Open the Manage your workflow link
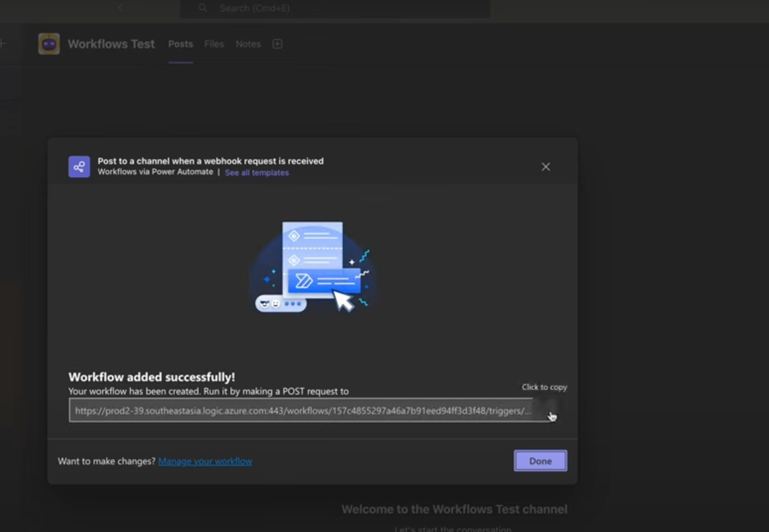The image size is (769, 532). tap(205, 461)
